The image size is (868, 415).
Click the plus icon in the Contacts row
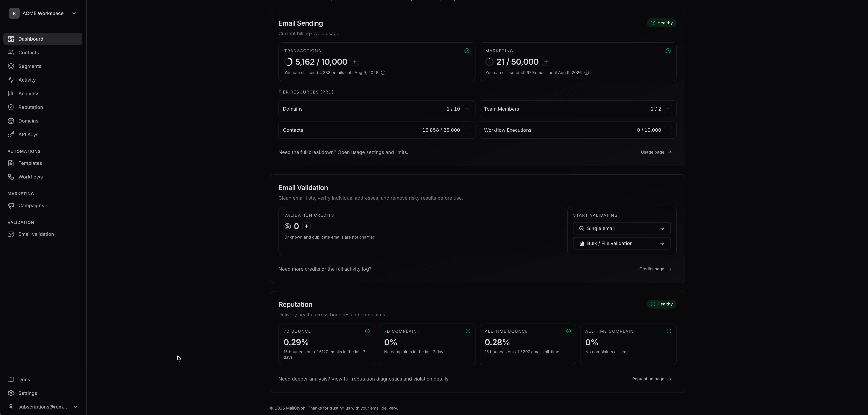(x=467, y=130)
